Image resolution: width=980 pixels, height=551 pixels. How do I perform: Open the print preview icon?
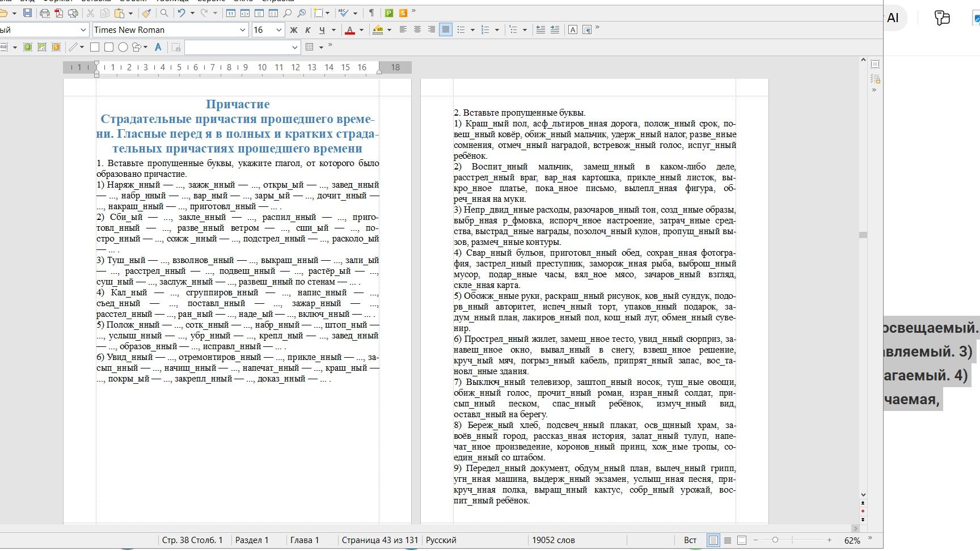pyautogui.click(x=73, y=12)
